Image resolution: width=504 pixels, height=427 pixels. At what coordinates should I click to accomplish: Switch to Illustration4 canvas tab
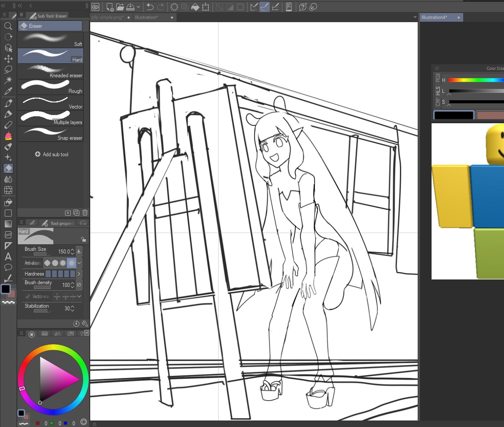pos(441,17)
